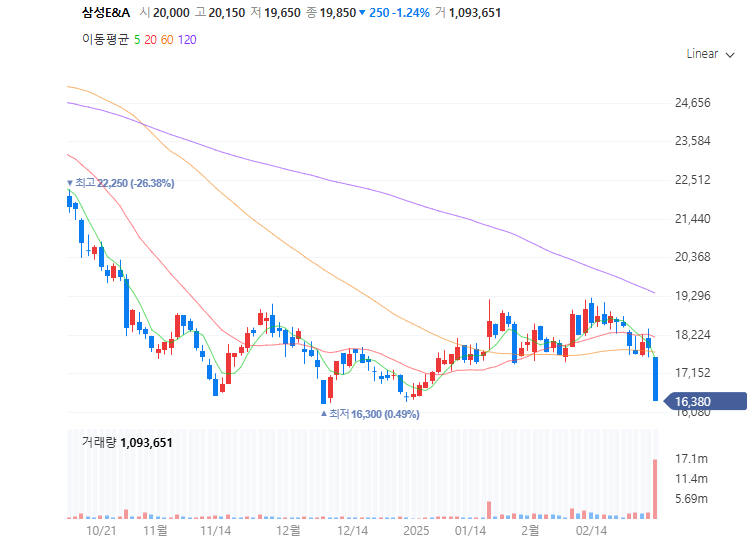
Task: Click the 2025 date label
Action: click(x=416, y=531)
